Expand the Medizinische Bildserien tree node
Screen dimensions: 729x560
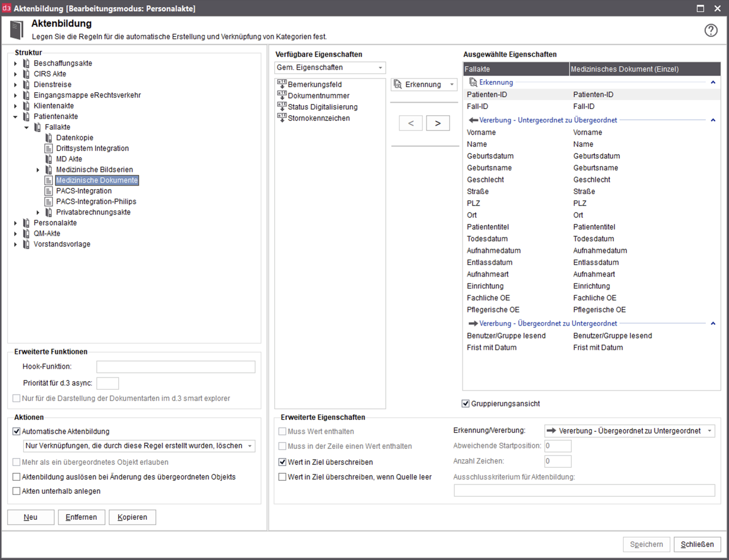coord(38,170)
